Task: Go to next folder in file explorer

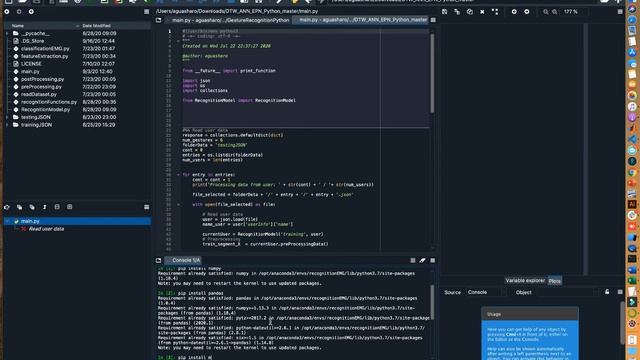Action: 19,12
